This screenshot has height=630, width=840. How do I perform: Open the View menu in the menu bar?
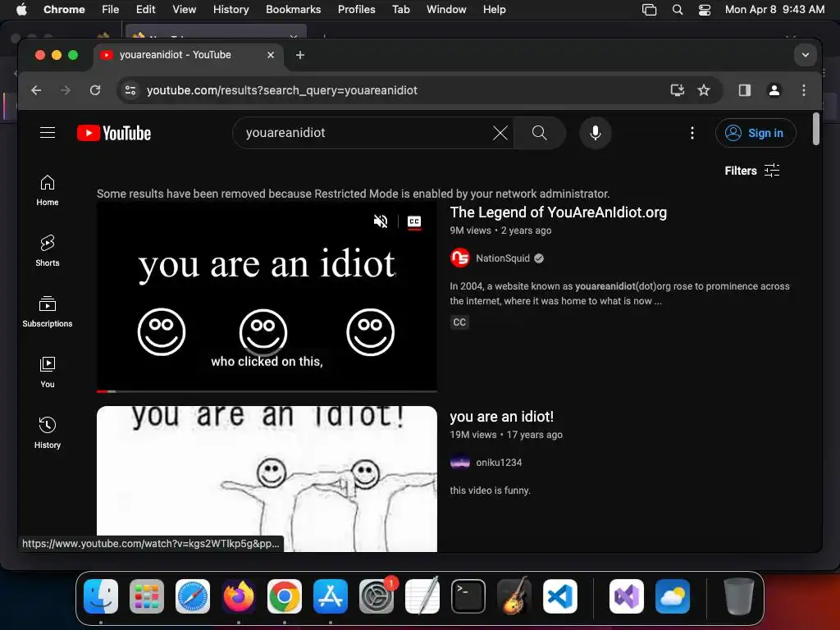pos(185,9)
